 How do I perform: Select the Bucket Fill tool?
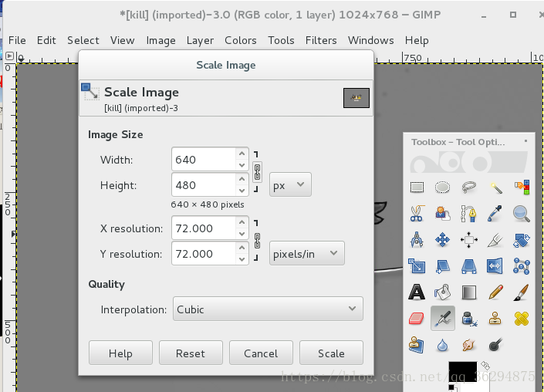click(442, 292)
